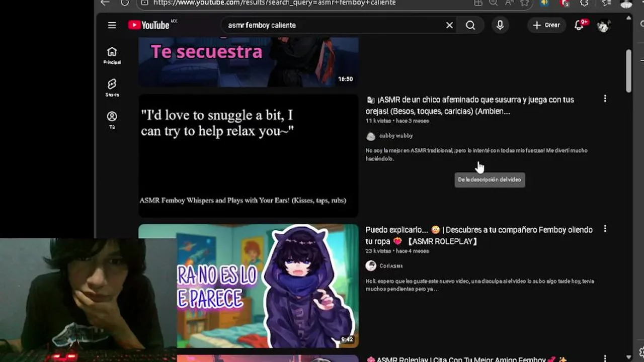
Task: Click the '11 k vistas • hace 3 meses' text
Action: click(x=397, y=121)
